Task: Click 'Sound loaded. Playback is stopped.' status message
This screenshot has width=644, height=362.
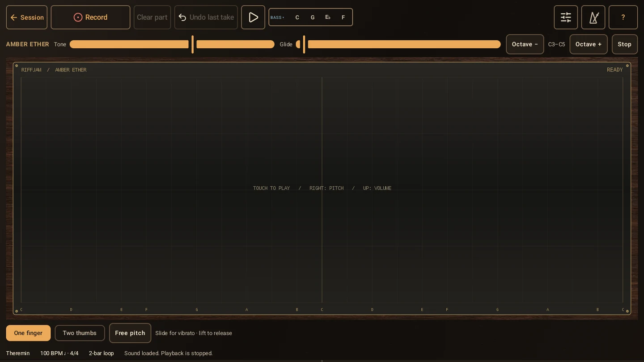Action: coord(169,353)
